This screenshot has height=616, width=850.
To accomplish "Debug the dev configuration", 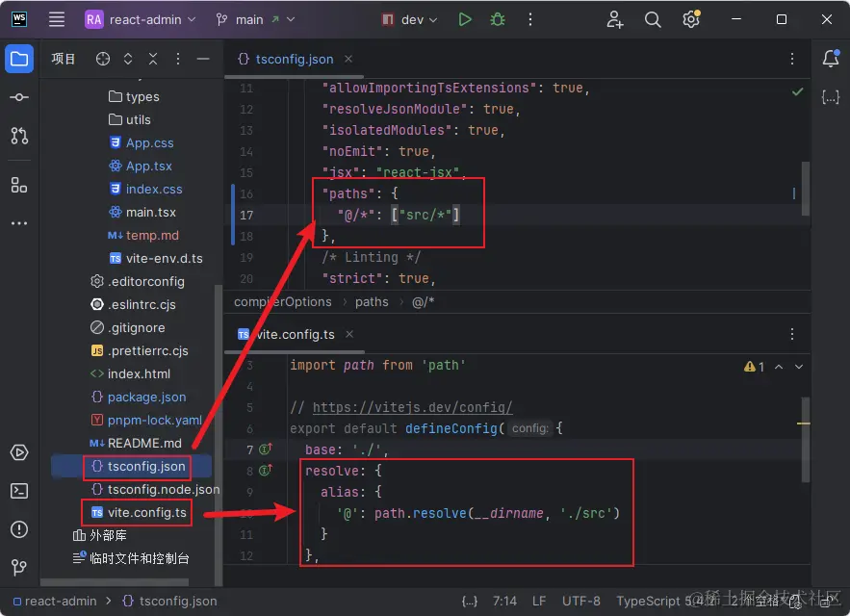I will (x=497, y=19).
